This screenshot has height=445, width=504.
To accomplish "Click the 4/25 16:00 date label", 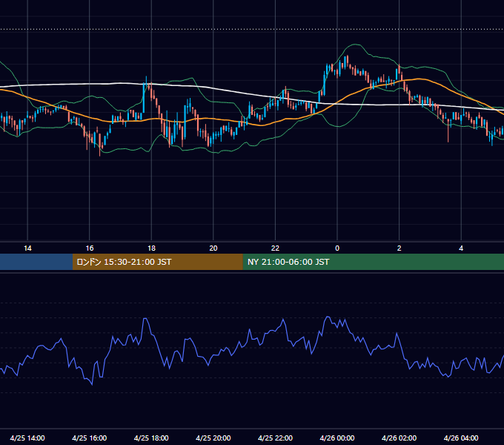I will [x=90, y=438].
